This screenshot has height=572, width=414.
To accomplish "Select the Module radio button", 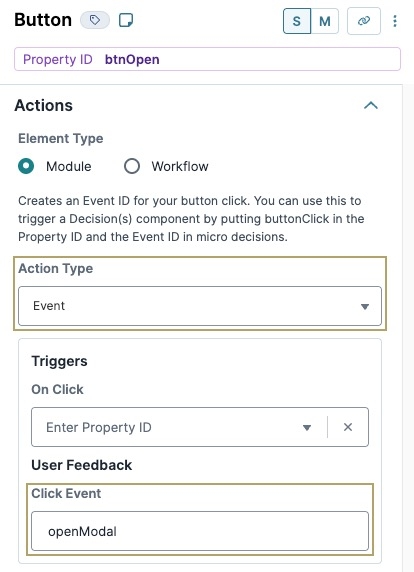I will 26,166.
